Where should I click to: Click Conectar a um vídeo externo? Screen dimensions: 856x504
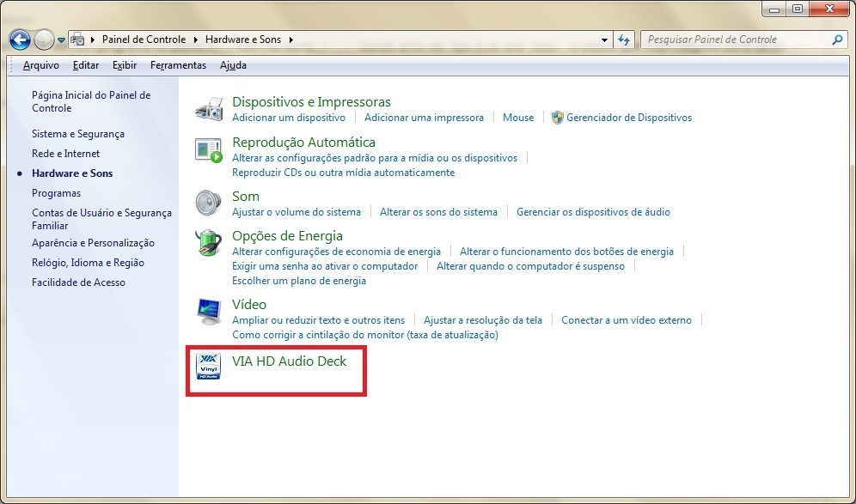[x=627, y=320]
